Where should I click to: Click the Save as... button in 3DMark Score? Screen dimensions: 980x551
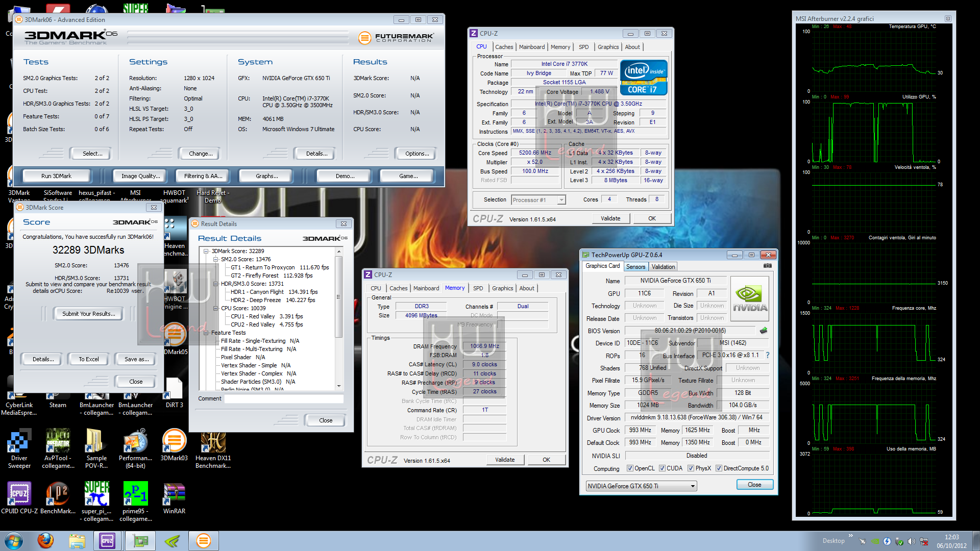click(137, 359)
